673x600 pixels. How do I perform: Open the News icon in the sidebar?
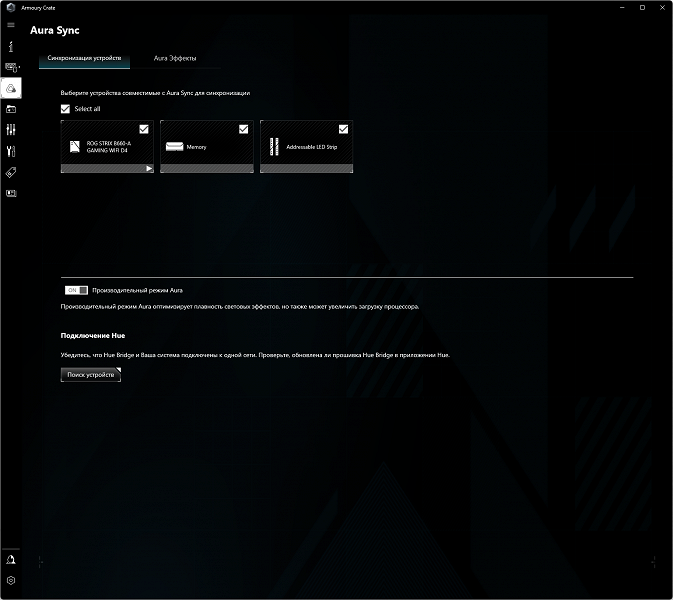pos(11,194)
